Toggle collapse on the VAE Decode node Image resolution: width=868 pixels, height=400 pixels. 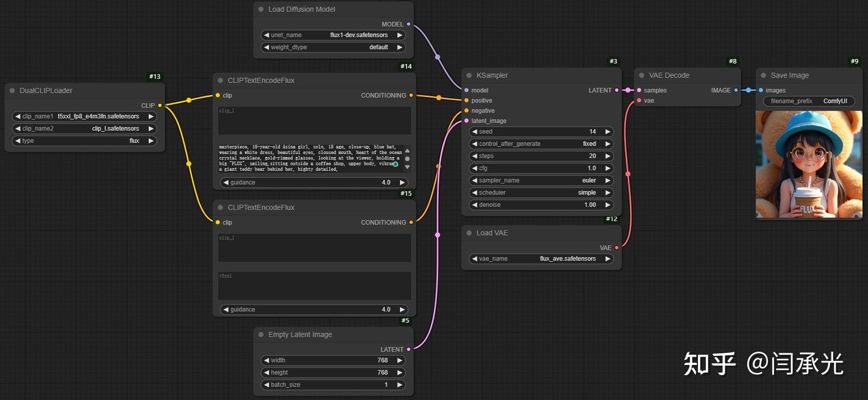click(x=641, y=75)
